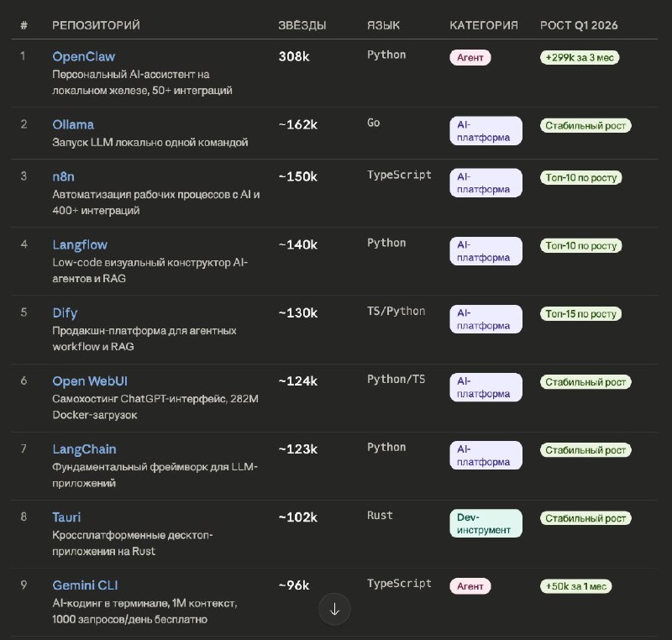The height and width of the screenshot is (640, 672).
Task: Click the Топ-10 по росту badge for n8n
Action: (580, 177)
